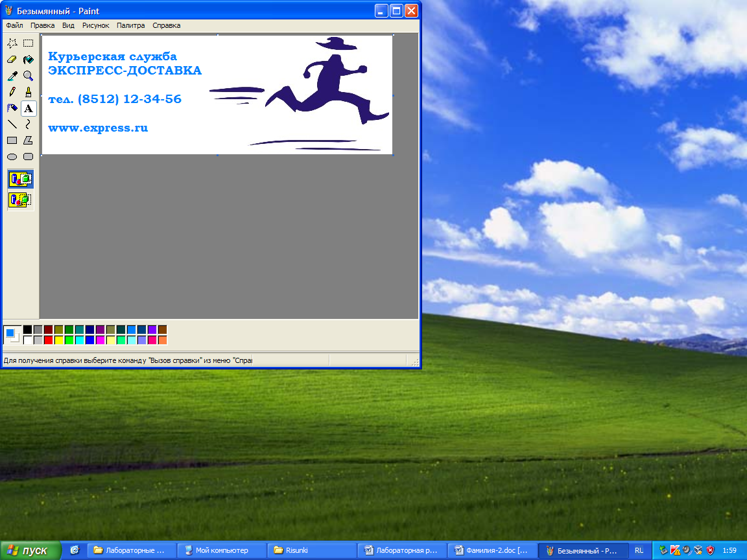This screenshot has width=747, height=560.
Task: Open the Правка menu
Action: [42, 25]
